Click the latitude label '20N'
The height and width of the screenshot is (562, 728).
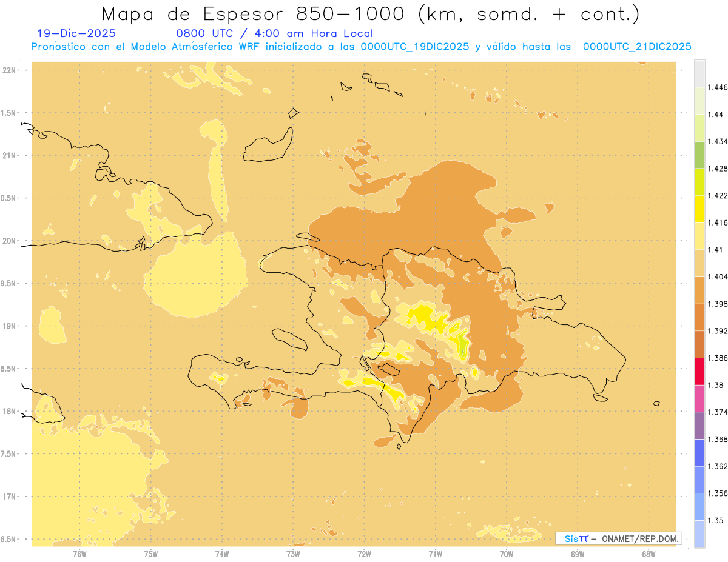click(9, 241)
